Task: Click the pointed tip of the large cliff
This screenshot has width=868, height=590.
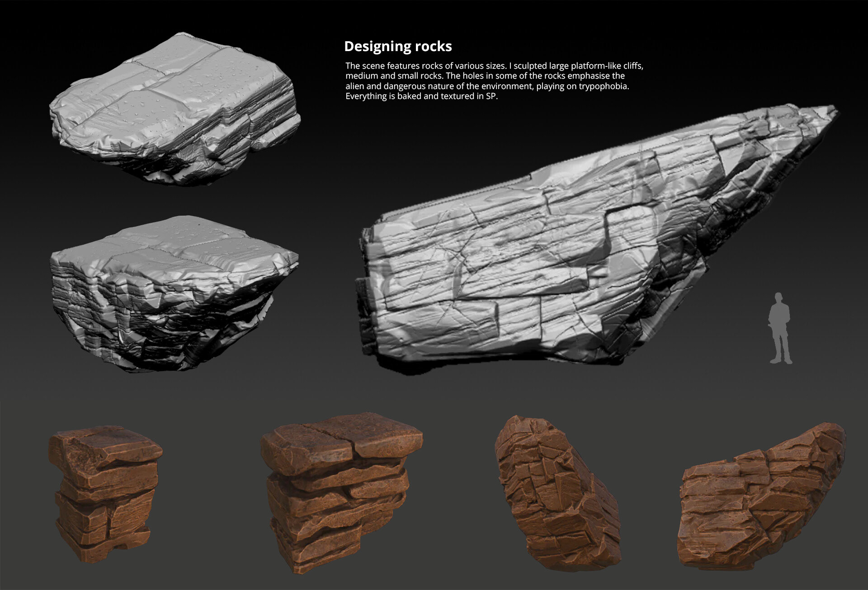Action: click(830, 110)
